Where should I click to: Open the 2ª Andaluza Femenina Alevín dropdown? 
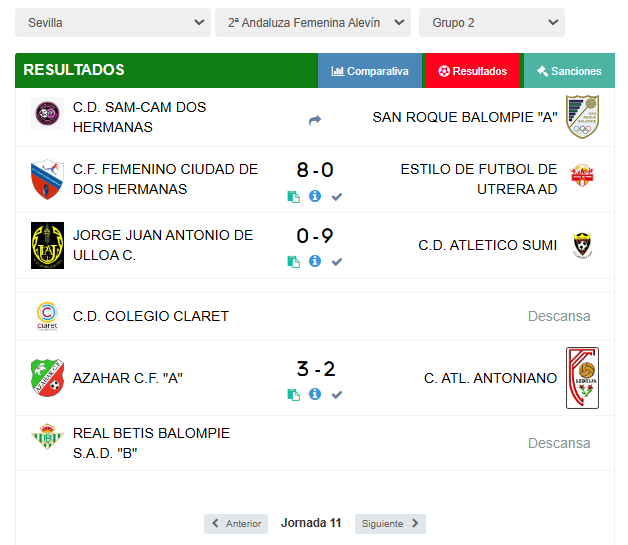(313, 22)
